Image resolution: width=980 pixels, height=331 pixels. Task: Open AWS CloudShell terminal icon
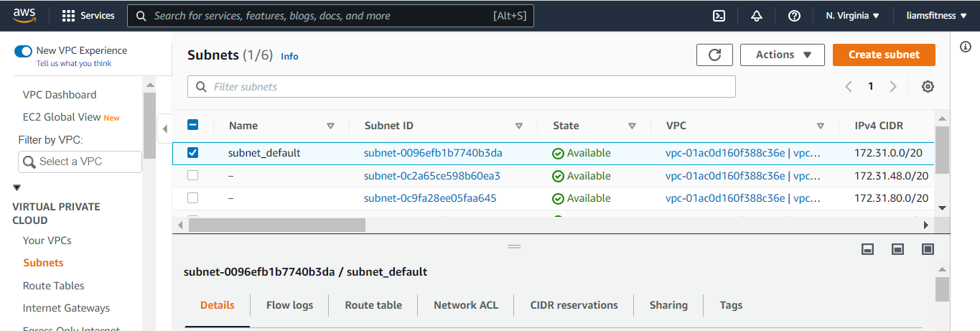tap(719, 16)
